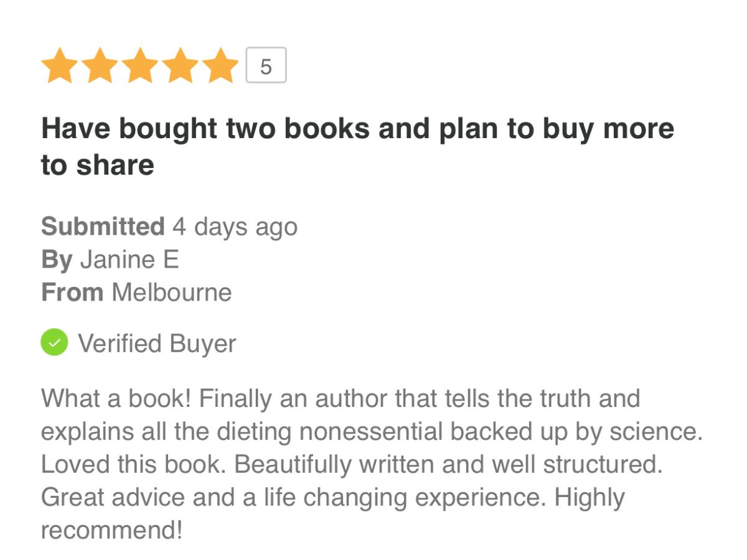Click the fourth gold rating star
Viewport: 747px width, 560px height.
181,67
